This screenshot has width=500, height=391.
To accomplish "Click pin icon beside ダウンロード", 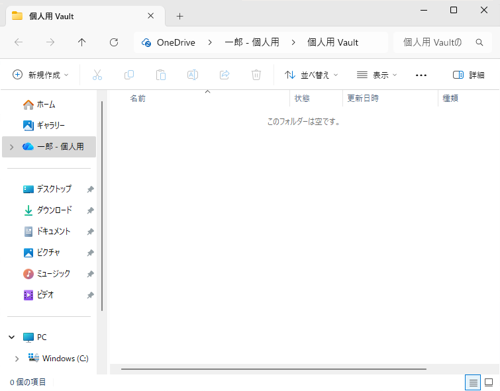I will pyautogui.click(x=90, y=210).
